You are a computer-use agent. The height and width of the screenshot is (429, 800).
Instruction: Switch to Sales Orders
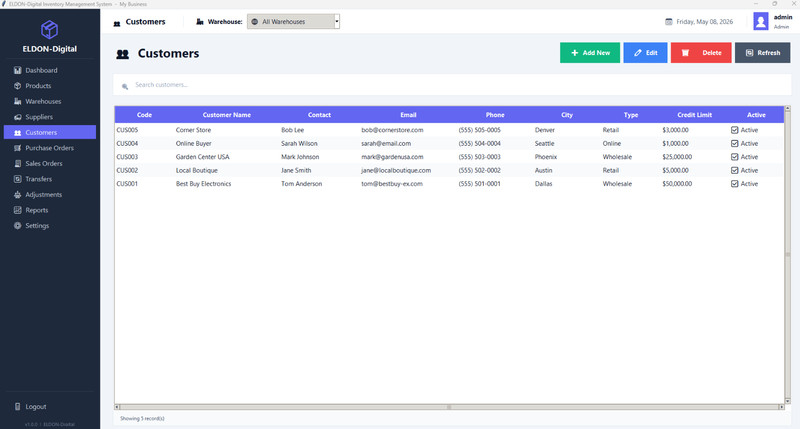tap(49, 164)
